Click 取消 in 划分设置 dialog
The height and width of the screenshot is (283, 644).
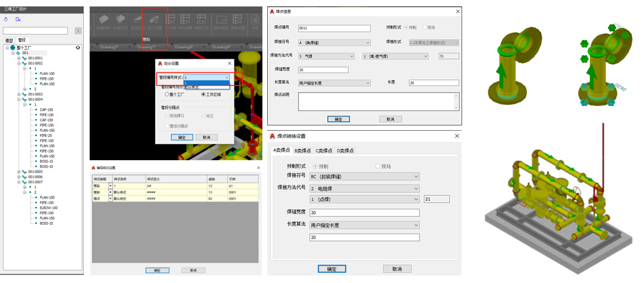[x=206, y=137]
